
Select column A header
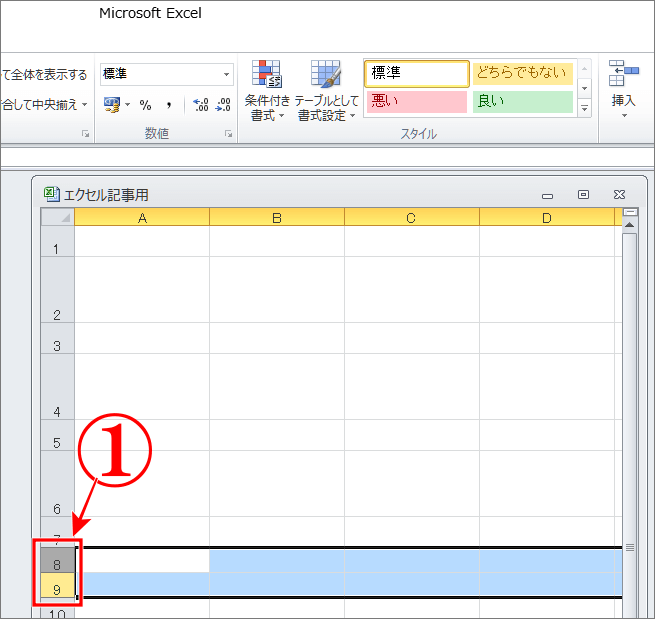pos(142,218)
